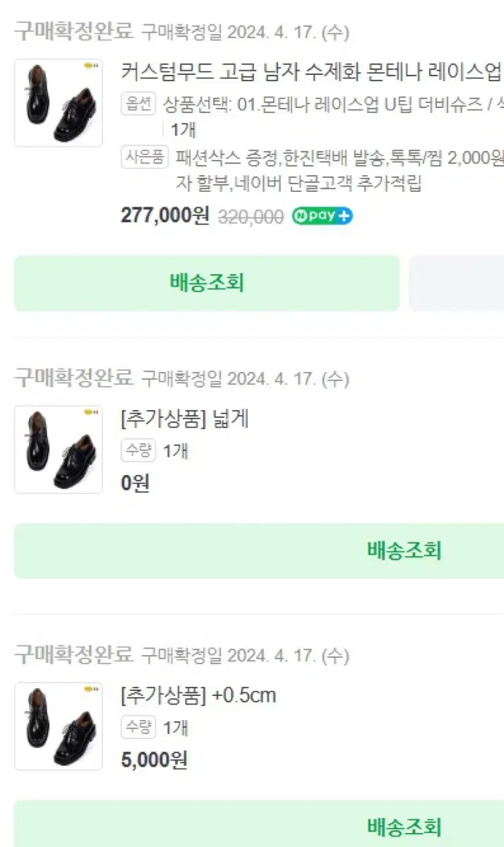Click the 수량 badge under +0.5cm item
This screenshot has width=504, height=847.
(138, 726)
